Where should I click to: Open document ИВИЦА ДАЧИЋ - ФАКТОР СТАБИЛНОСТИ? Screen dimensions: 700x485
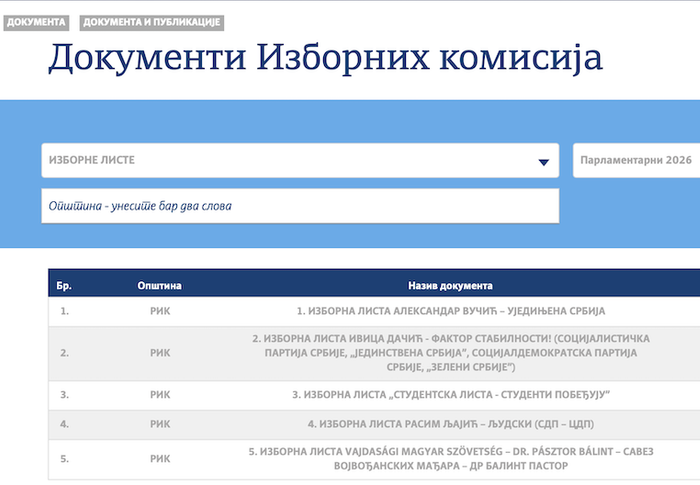pyautogui.click(x=451, y=353)
